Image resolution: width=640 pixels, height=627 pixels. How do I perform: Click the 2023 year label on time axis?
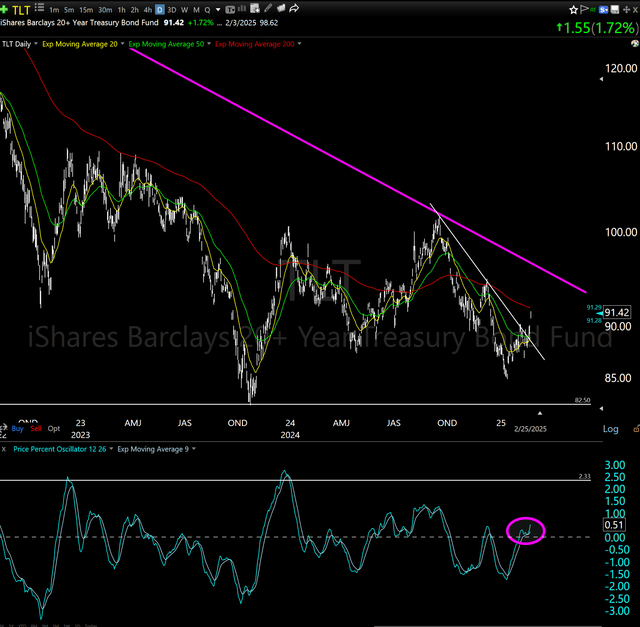pos(80,435)
